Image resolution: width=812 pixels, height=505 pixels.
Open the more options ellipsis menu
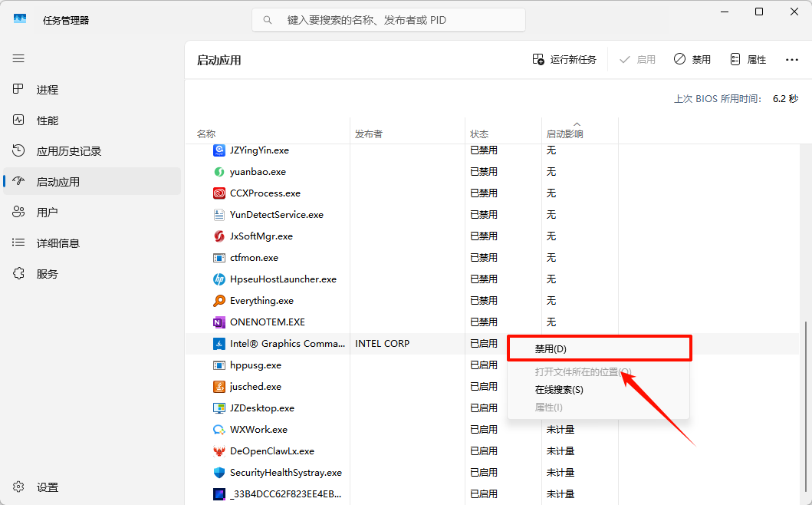792,60
